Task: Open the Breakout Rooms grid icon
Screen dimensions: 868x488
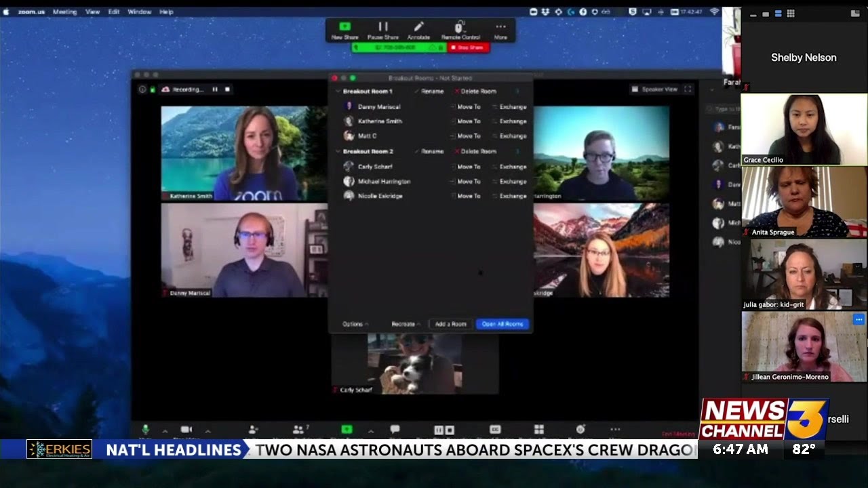Action: point(539,430)
